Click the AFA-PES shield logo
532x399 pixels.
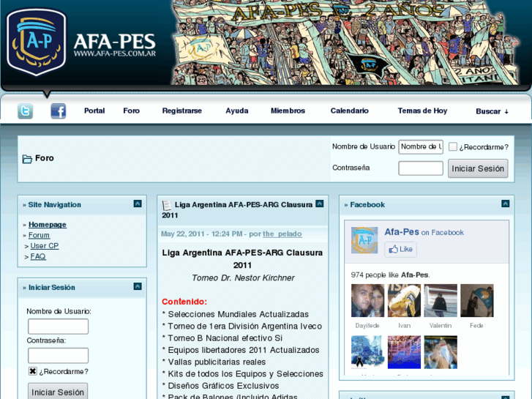click(x=37, y=42)
